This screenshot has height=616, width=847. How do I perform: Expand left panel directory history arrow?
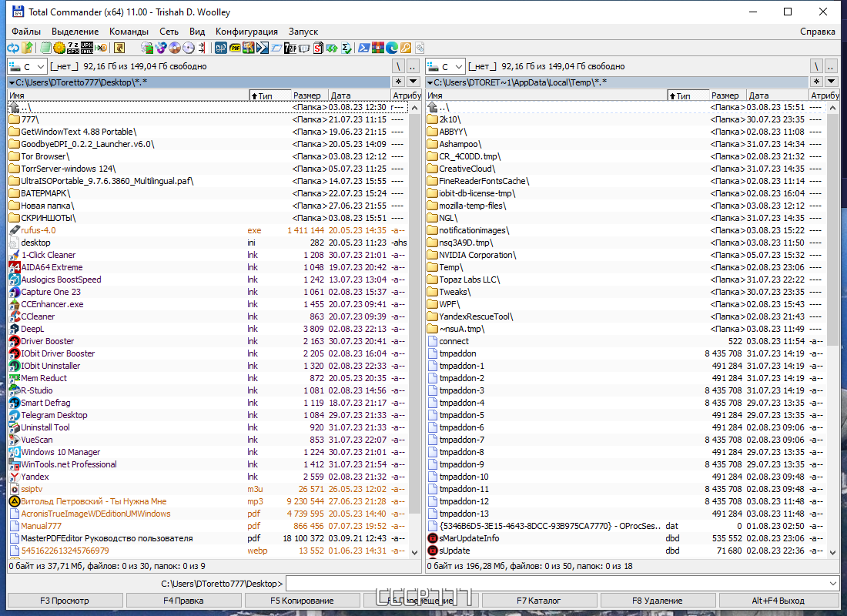413,82
